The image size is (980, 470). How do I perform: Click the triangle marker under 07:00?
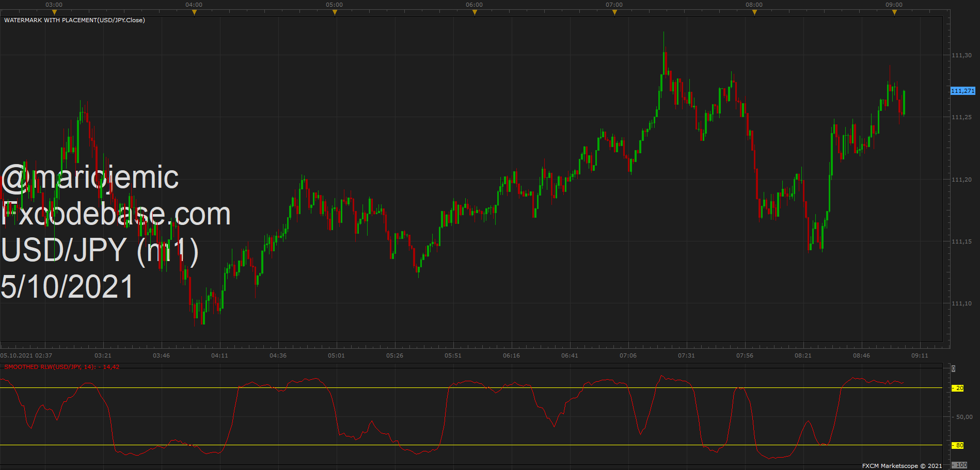(614, 12)
